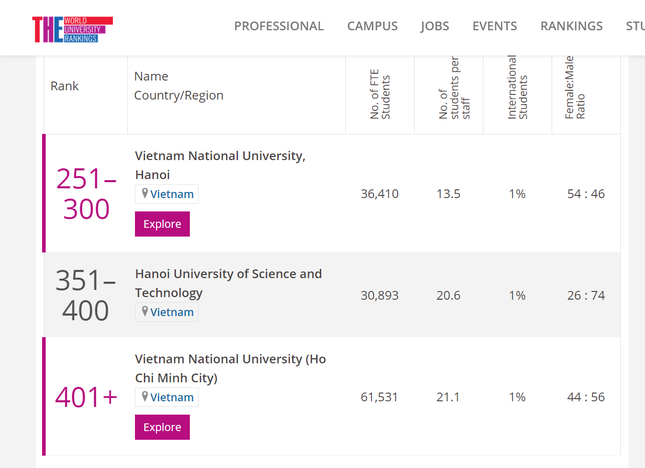Explore Vietnam National University Ho Chi Minh City
The height and width of the screenshot is (468, 645).
(162, 427)
